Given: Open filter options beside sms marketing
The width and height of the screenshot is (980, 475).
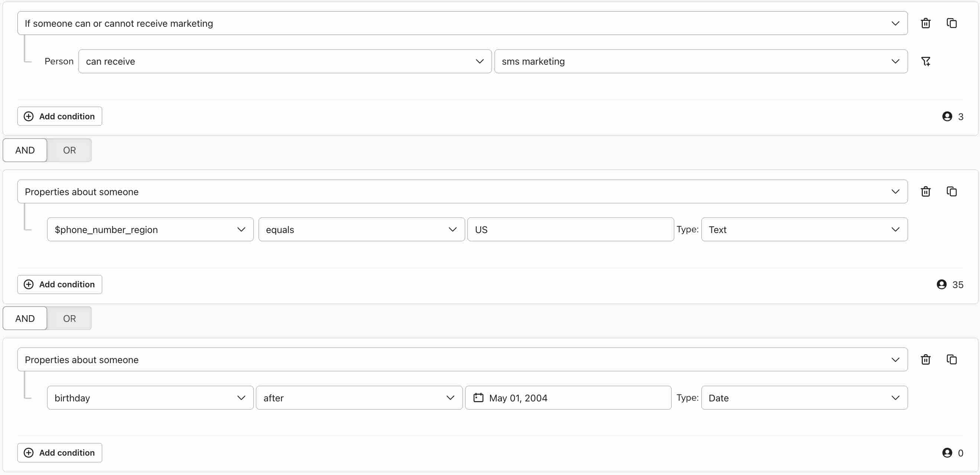Looking at the screenshot, I should (926, 61).
